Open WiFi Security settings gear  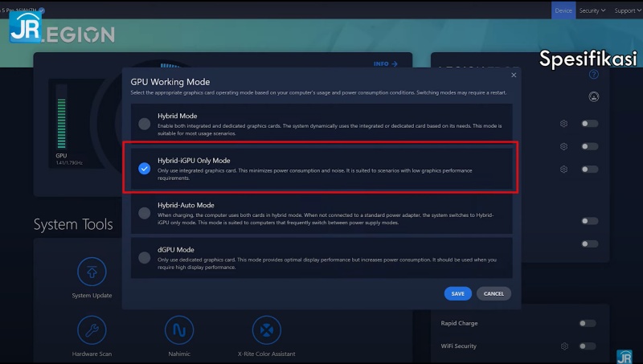tap(564, 346)
